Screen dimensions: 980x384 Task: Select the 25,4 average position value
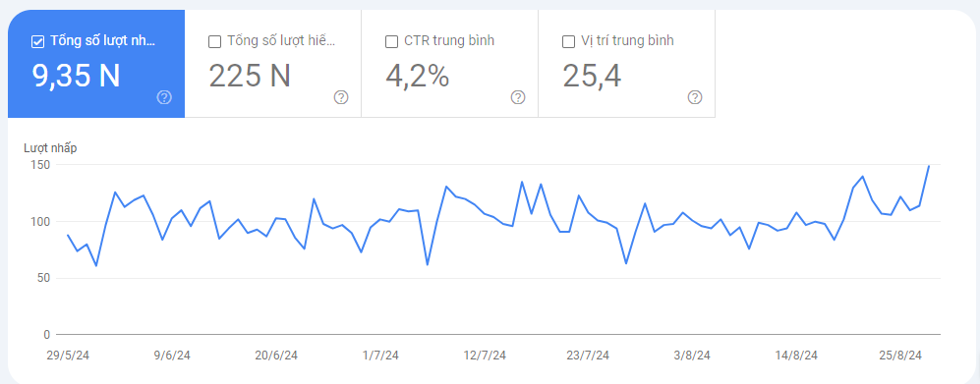tap(592, 76)
